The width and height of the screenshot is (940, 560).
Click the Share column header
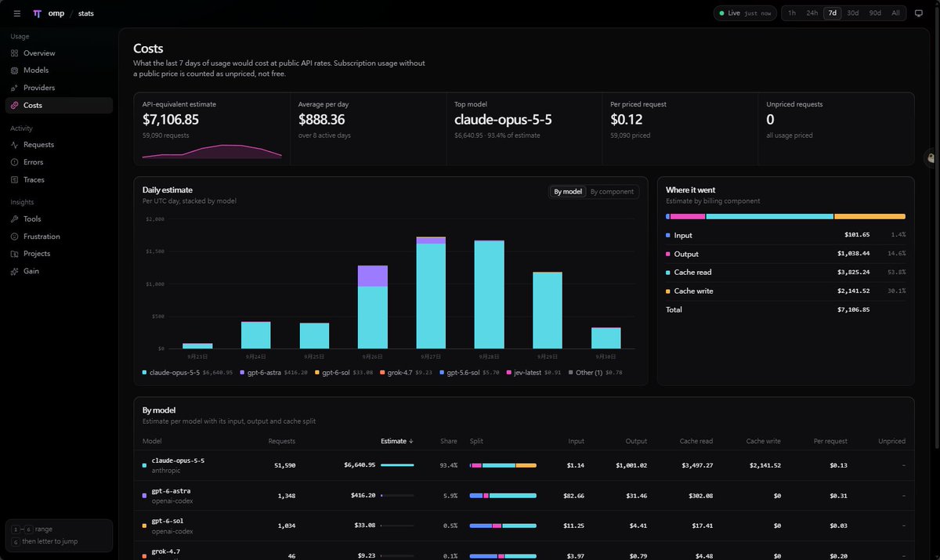point(449,441)
